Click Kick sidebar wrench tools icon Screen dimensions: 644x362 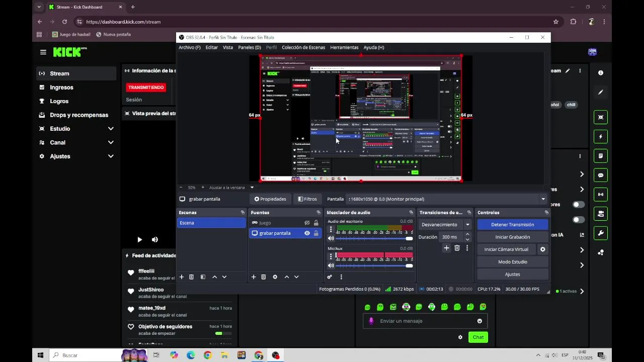[x=601, y=233]
